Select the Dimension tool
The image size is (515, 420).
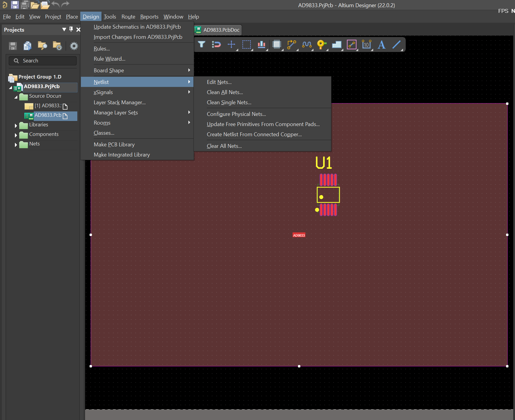(366, 45)
